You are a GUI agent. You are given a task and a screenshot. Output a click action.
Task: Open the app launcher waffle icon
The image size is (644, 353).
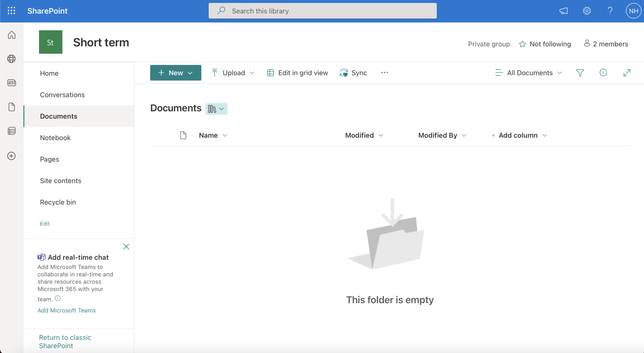[12, 11]
